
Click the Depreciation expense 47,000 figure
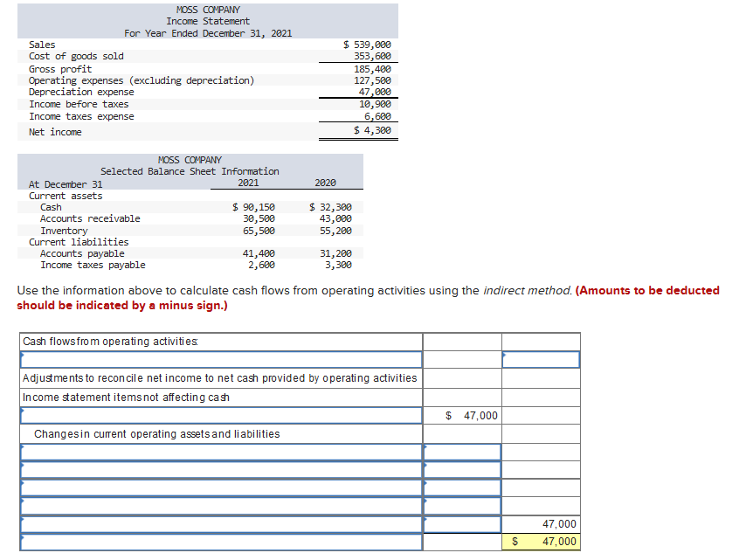click(375, 92)
